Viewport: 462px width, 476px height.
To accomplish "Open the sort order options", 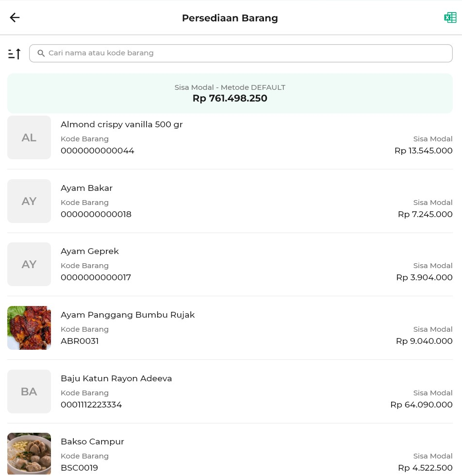I will tap(15, 53).
